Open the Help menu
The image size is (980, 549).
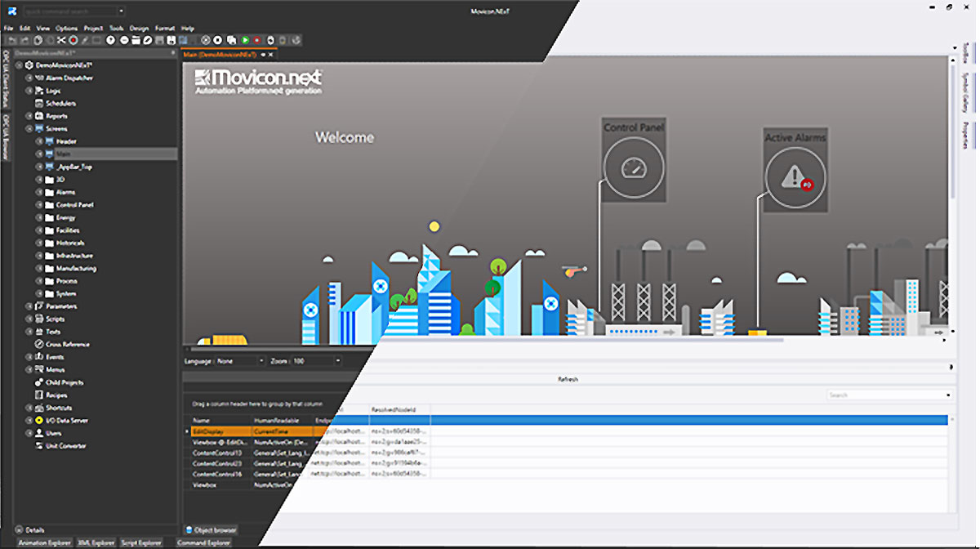pyautogui.click(x=188, y=28)
